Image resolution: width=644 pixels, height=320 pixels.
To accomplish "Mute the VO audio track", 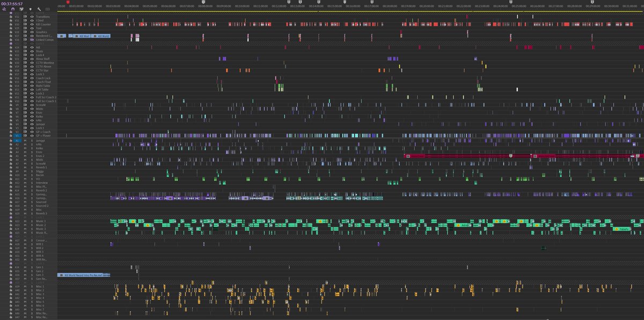I will tap(25, 179).
